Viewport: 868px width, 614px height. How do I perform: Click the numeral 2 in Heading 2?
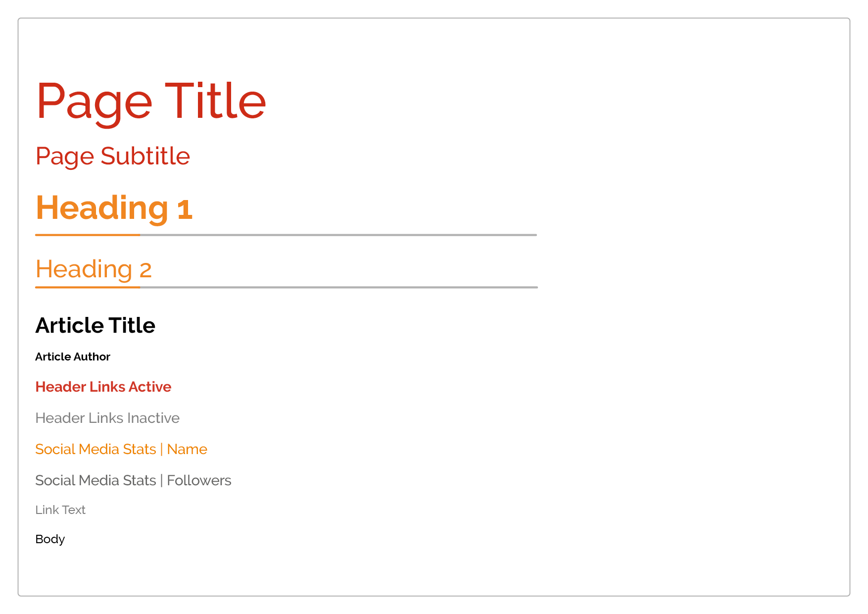click(x=145, y=271)
